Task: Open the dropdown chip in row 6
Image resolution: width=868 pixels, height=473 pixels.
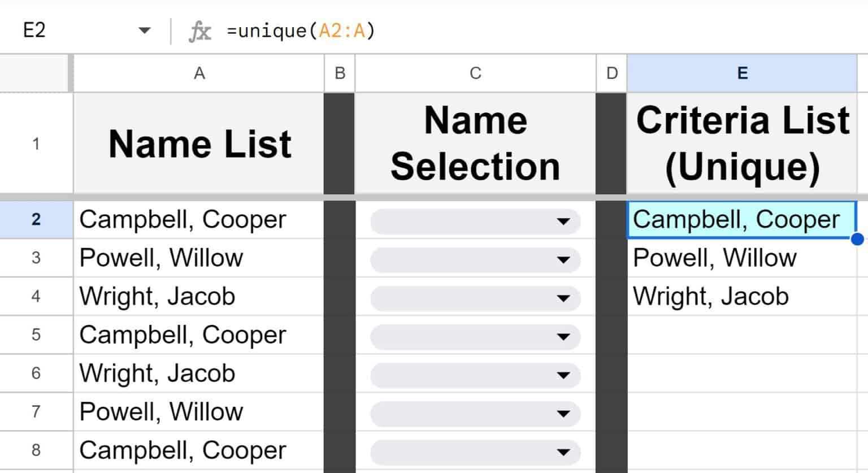Action: (x=562, y=375)
